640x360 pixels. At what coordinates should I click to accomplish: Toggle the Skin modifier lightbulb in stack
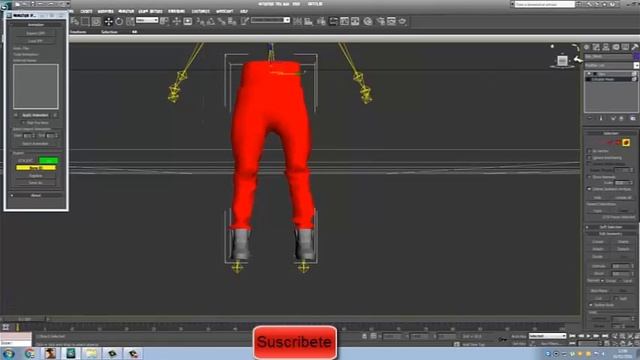coord(589,74)
